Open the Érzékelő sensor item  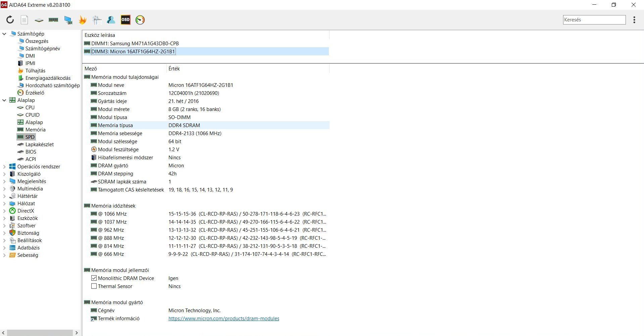pyautogui.click(x=35, y=93)
